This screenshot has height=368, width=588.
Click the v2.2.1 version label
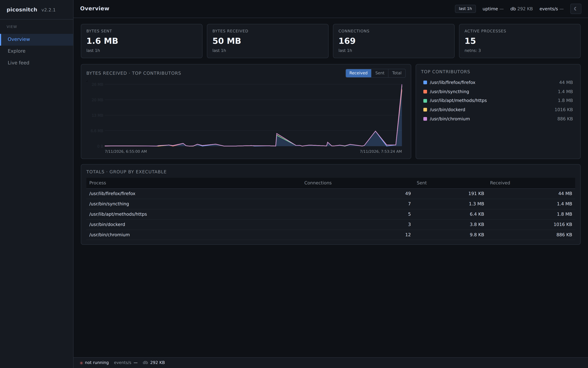[48, 10]
